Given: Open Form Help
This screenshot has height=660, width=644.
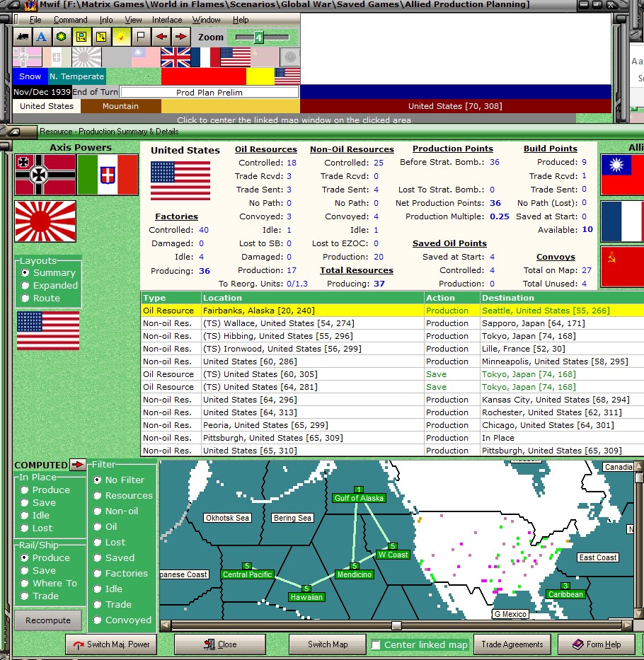Looking at the screenshot, I should pyautogui.click(x=596, y=644).
